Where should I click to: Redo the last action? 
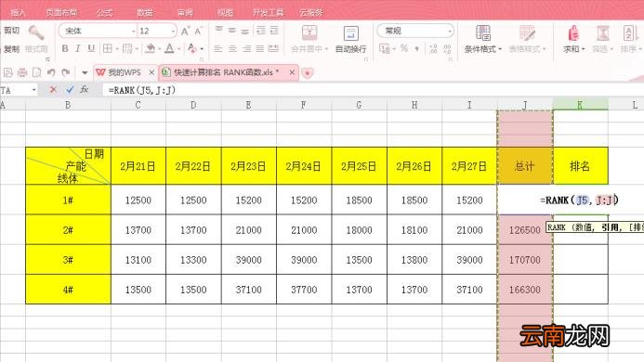click(x=66, y=72)
